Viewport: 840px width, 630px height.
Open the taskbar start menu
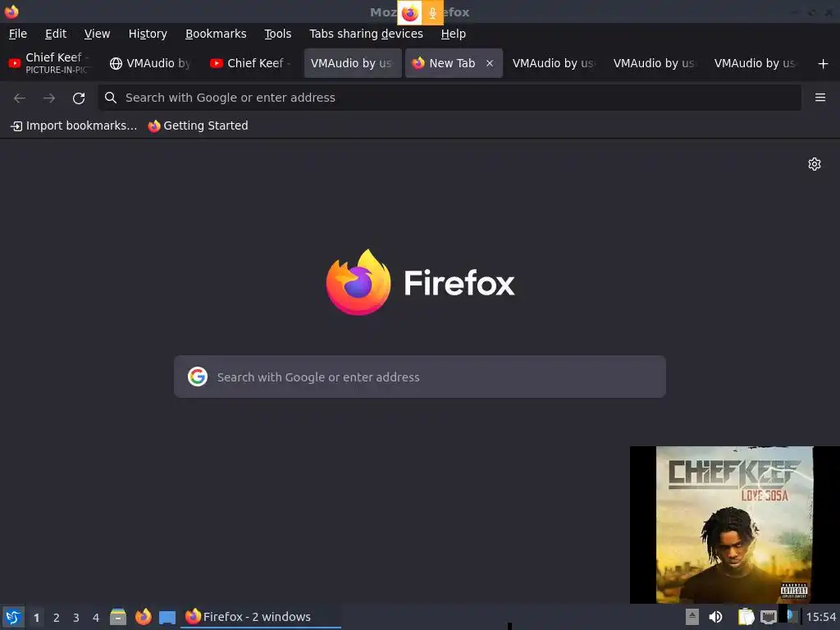[13, 617]
